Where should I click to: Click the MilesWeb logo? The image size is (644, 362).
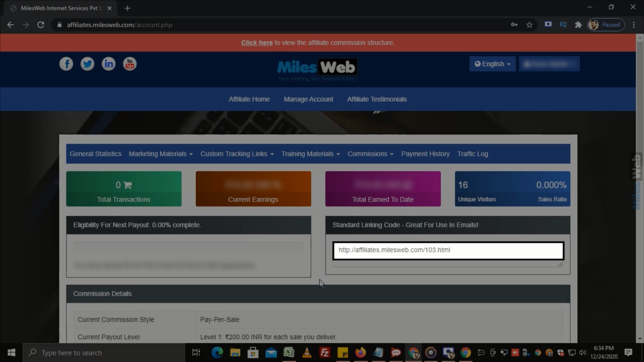[x=317, y=69]
